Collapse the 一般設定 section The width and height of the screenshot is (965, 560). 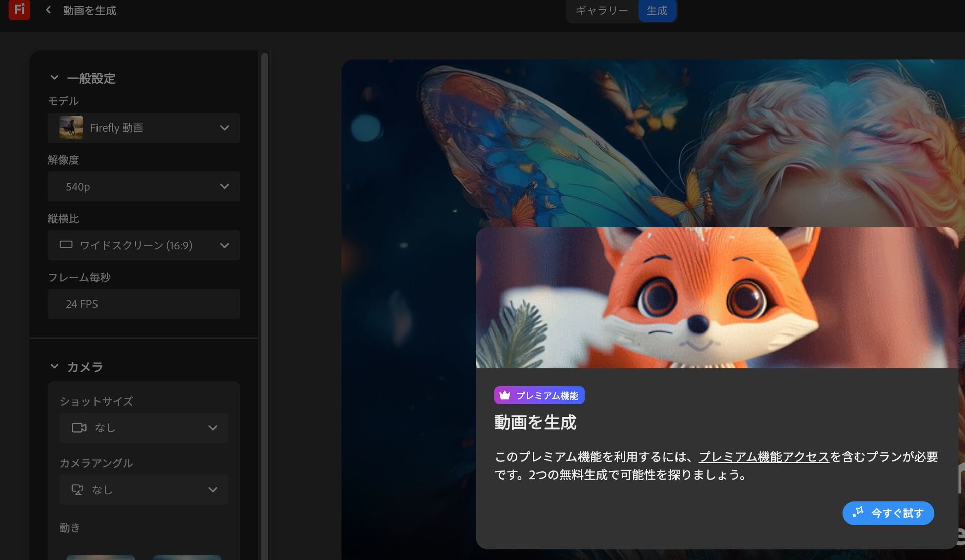click(54, 78)
